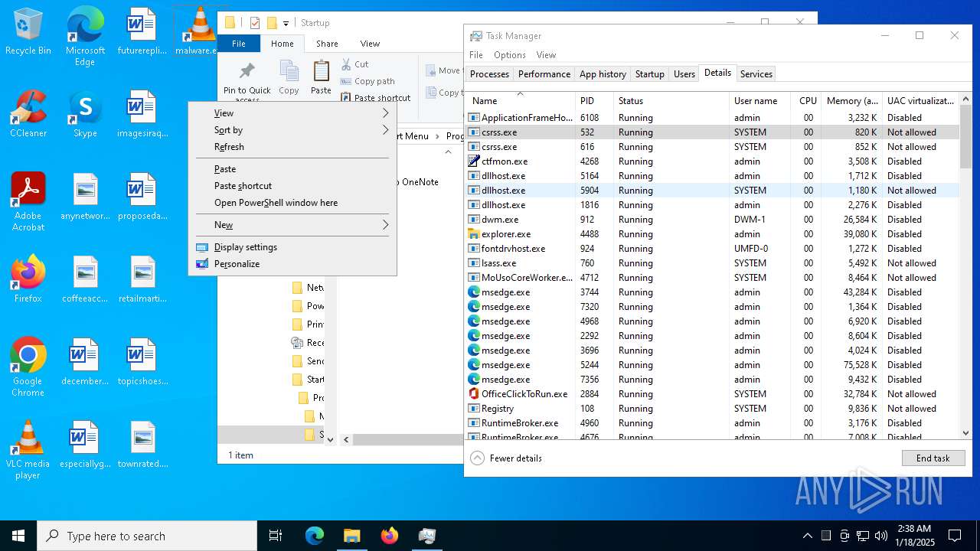Choose Paste from the context menu
Screen dimensions: 980x551
[x=292, y=169]
